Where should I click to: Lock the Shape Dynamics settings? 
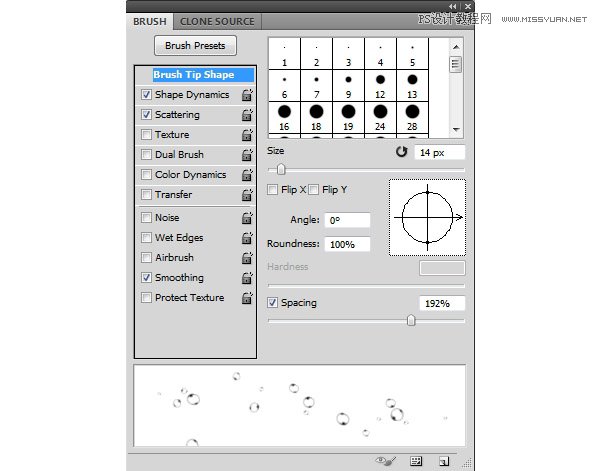(x=246, y=95)
